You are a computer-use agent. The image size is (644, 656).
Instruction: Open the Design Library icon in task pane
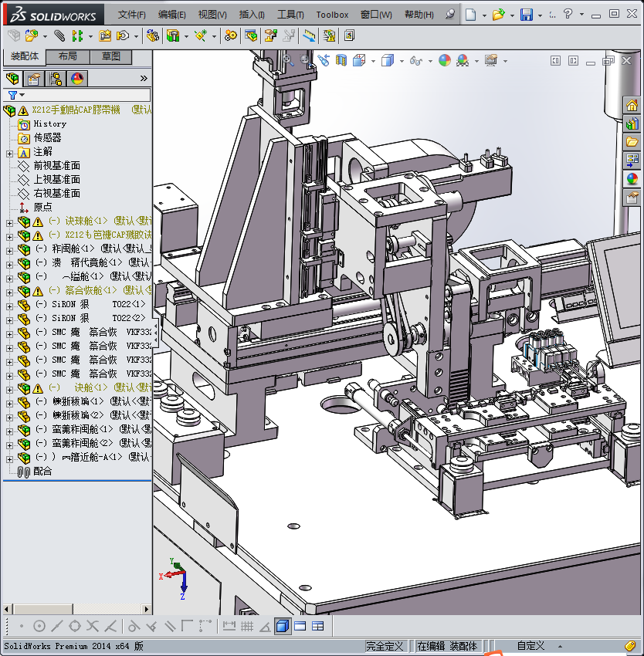click(632, 123)
